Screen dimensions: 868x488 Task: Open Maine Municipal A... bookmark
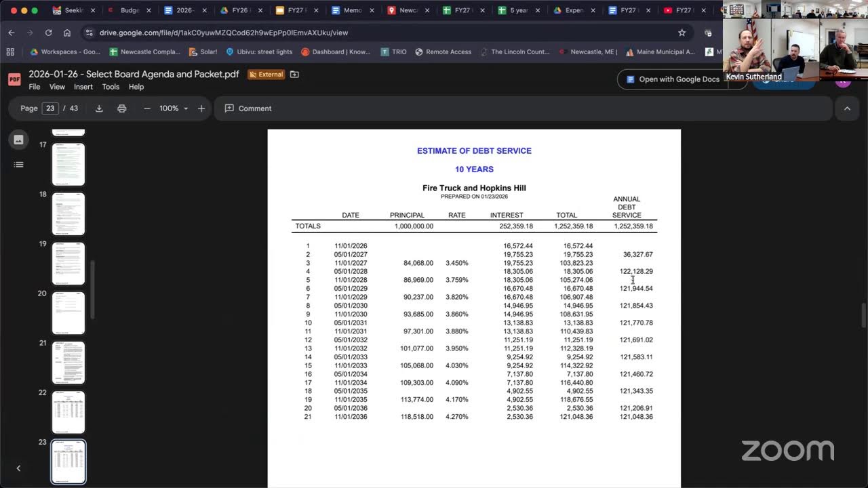[661, 52]
